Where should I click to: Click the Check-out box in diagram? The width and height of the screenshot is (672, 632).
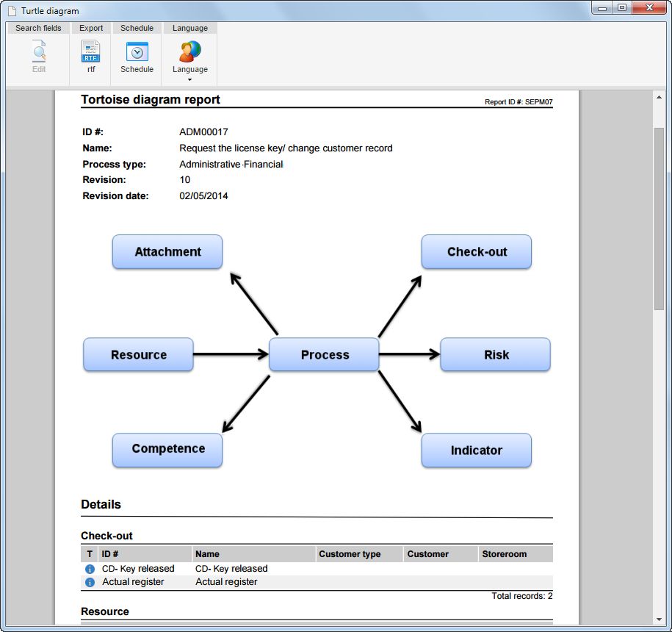click(477, 251)
